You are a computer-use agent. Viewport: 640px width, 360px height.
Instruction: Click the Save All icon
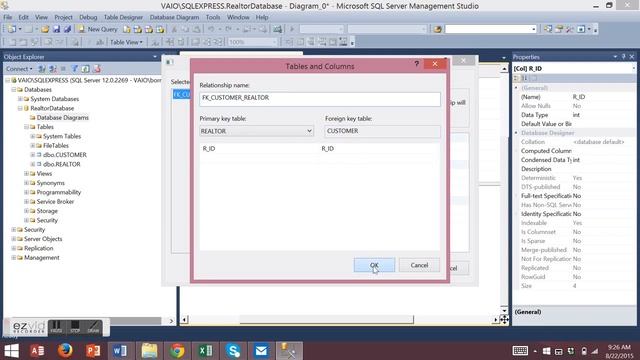pos(67,29)
